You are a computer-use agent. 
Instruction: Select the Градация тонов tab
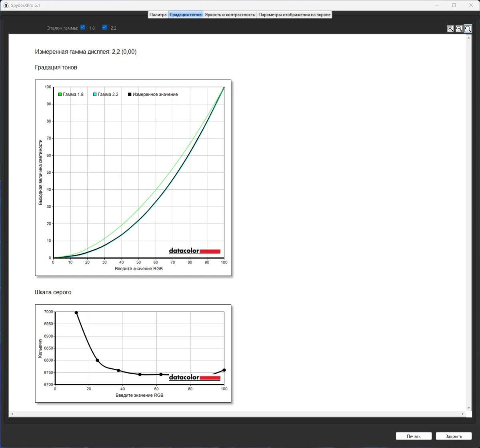(x=186, y=15)
